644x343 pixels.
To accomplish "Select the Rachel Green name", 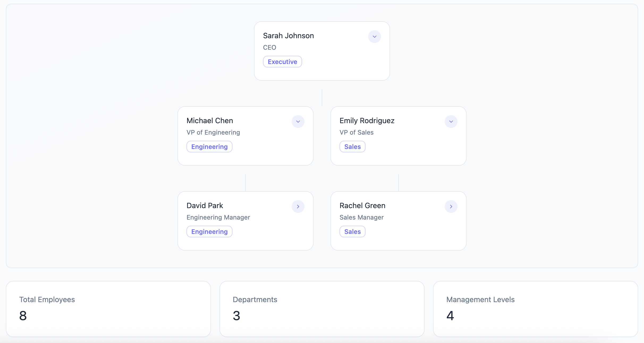I will point(362,205).
